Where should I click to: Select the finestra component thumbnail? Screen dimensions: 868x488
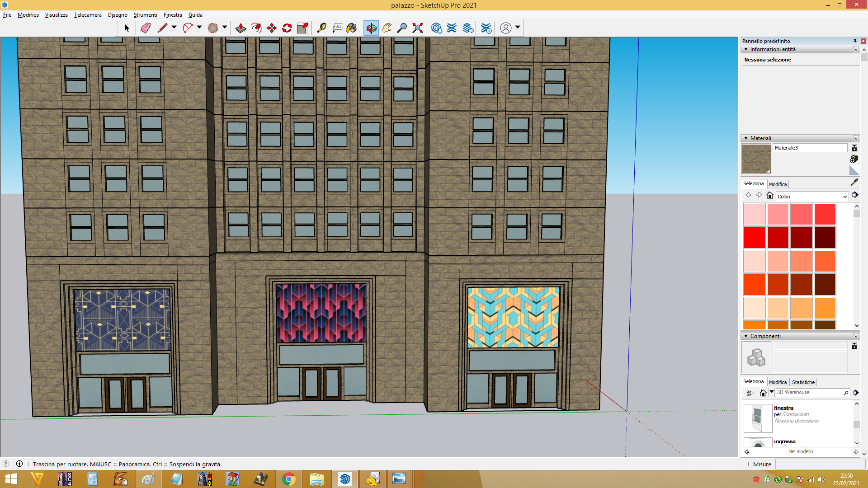pos(758,418)
